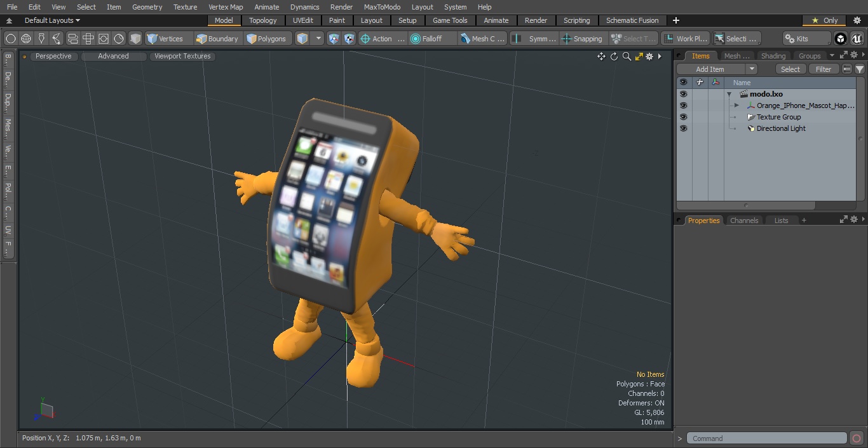The height and width of the screenshot is (448, 868).
Task: Open the Work Plane menu
Action: tap(684, 39)
